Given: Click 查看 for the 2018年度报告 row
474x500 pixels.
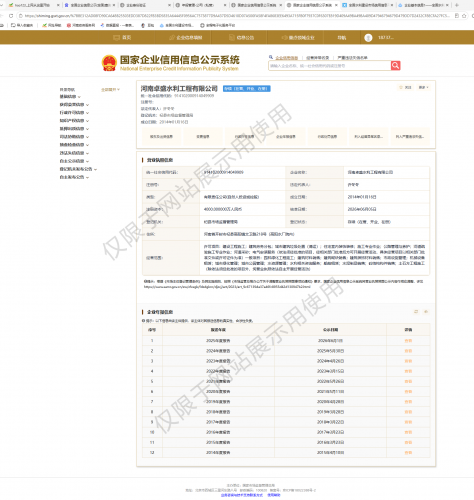Looking at the screenshot, I should (x=408, y=412).
